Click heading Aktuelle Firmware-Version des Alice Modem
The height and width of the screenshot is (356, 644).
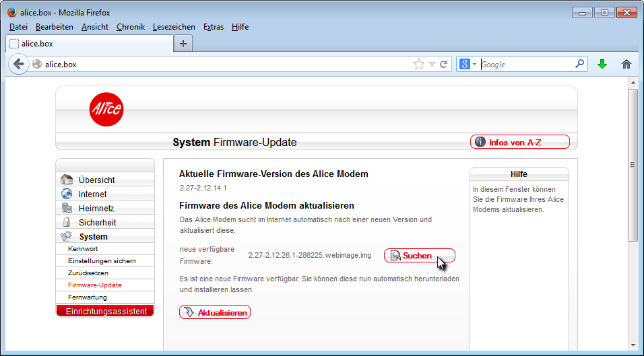(273, 174)
